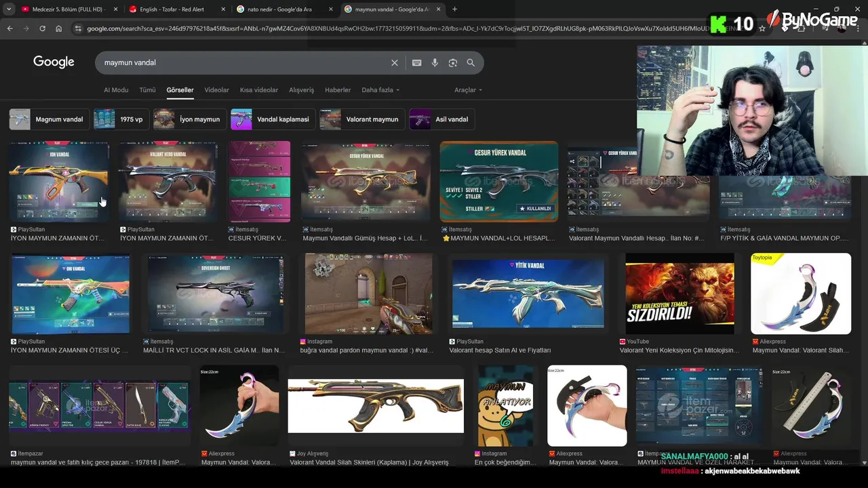Expand the Daha fazla dropdown
Screen dimensions: 868x488
pos(380,90)
